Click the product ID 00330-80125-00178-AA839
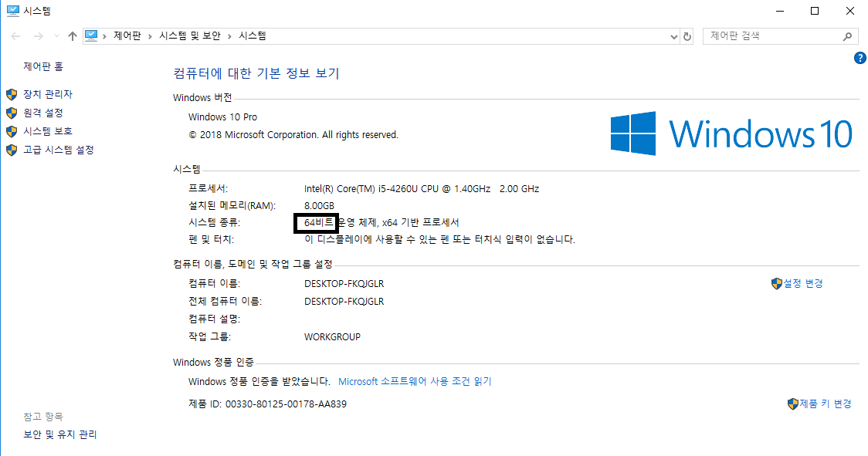This screenshot has width=868, height=456. coord(286,404)
